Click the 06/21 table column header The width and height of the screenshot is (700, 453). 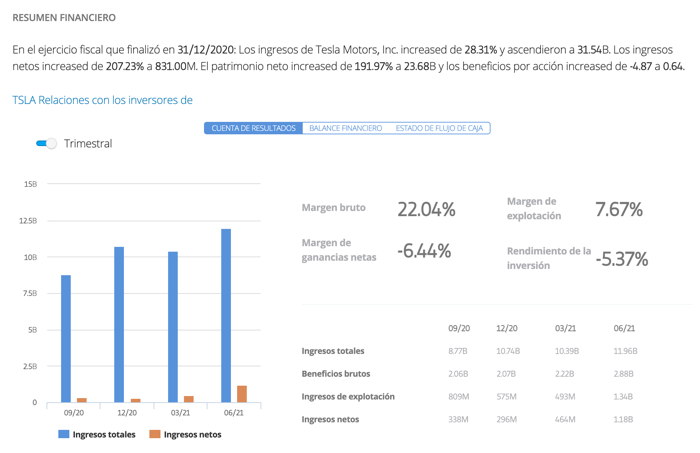624,328
